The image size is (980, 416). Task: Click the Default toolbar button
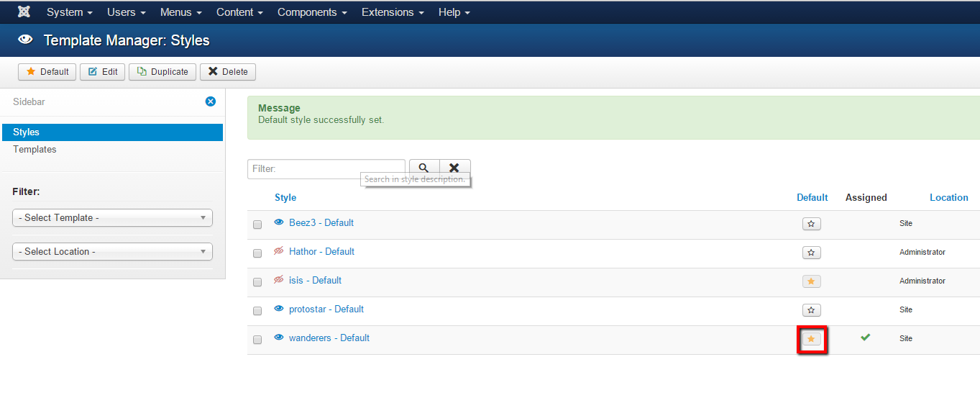(47, 72)
